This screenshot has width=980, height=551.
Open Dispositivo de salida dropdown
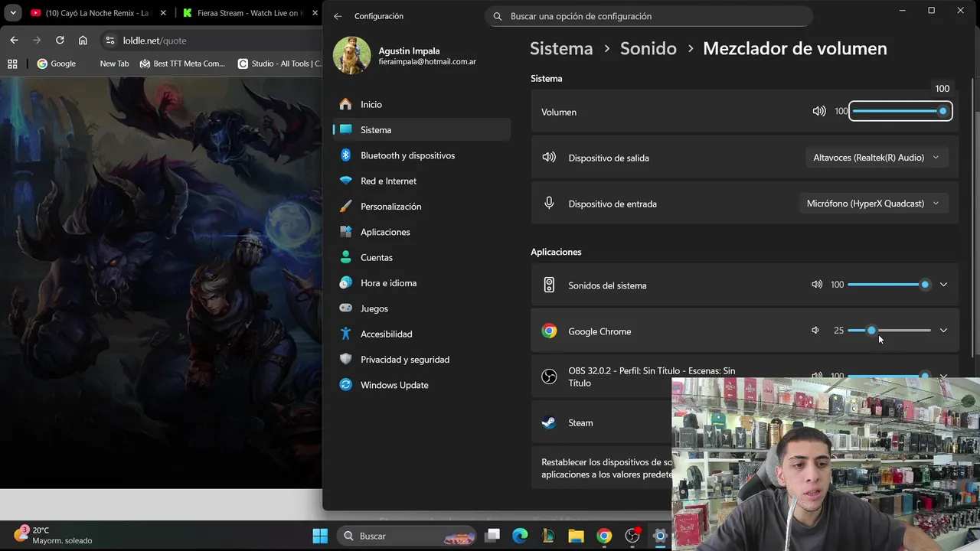coord(877,158)
